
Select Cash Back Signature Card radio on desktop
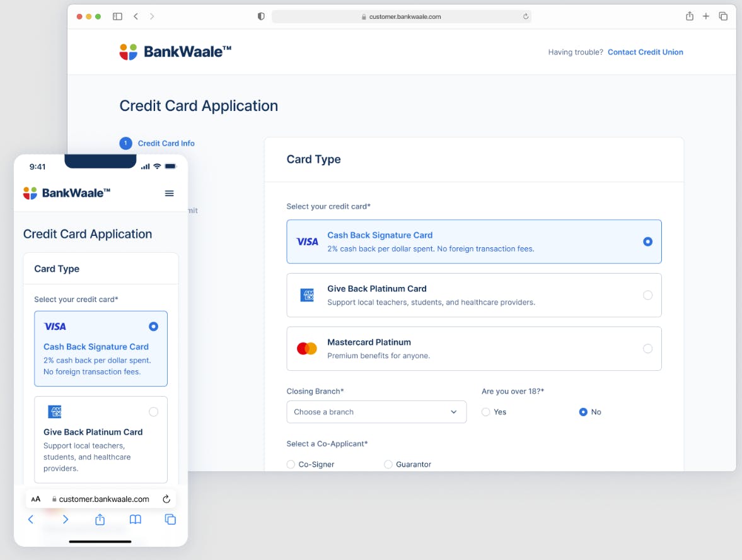pos(648,242)
